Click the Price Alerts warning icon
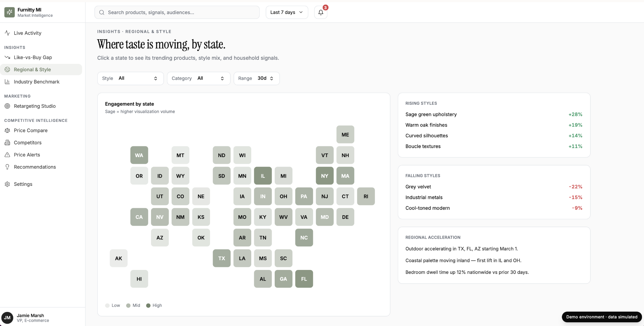 (x=7, y=155)
